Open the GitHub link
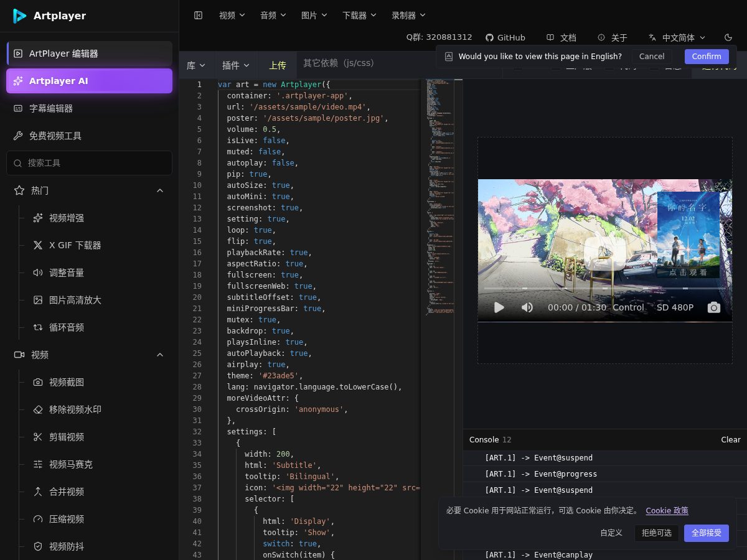Viewport: 747px width, 560px height. [505, 37]
